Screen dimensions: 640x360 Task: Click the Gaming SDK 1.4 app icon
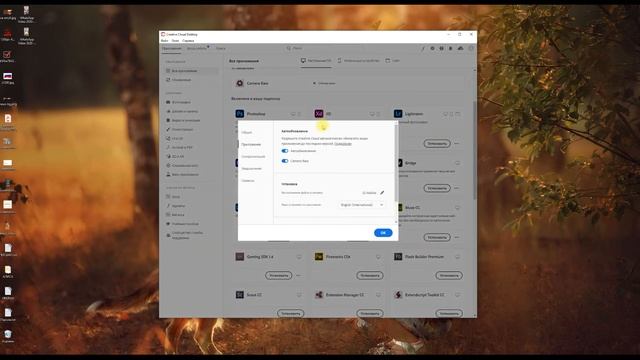pyautogui.click(x=240, y=257)
